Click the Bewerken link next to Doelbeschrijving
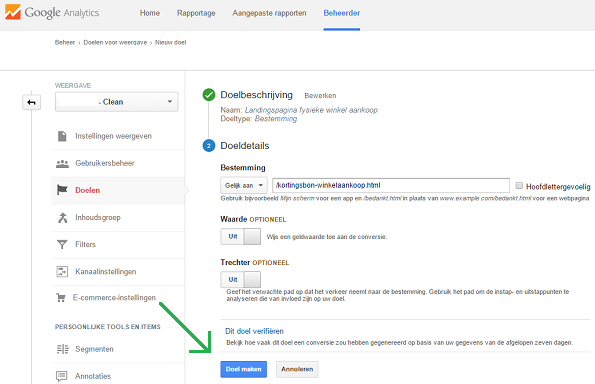The width and height of the screenshot is (595, 384). click(x=320, y=96)
